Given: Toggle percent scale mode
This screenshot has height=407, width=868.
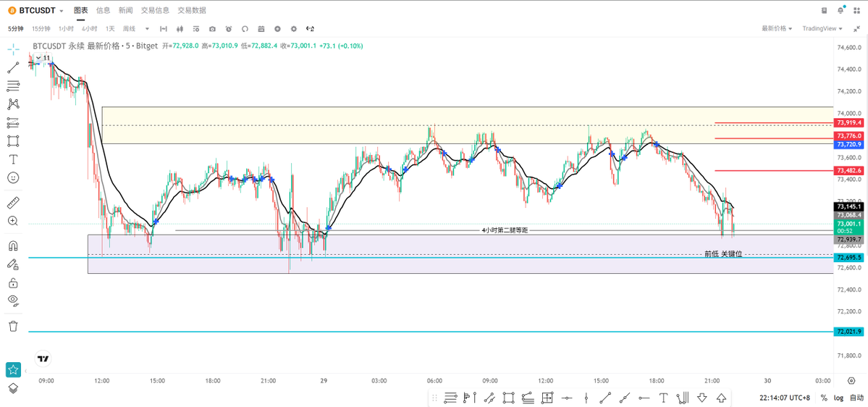Looking at the screenshot, I should click(x=824, y=398).
